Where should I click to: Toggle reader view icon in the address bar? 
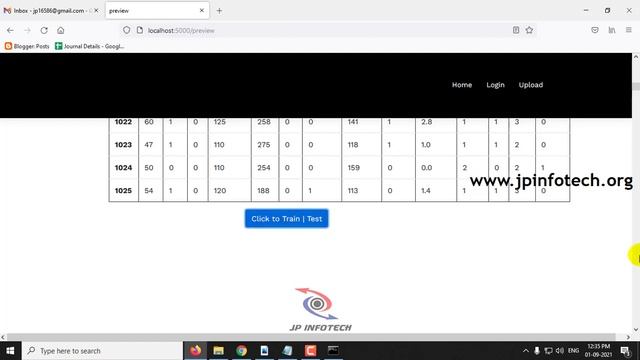click(x=516, y=30)
